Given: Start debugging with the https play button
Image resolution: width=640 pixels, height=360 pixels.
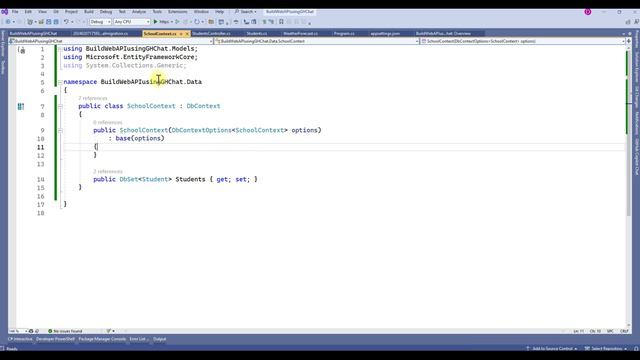Looking at the screenshot, I should [x=162, y=22].
